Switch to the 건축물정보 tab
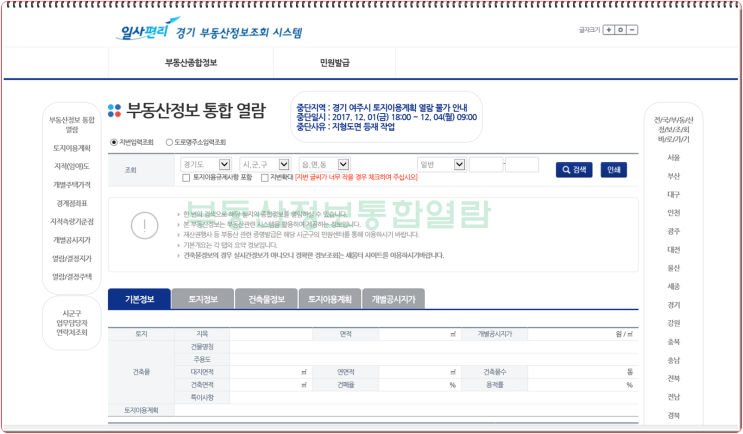The width and height of the screenshot is (743, 434). 266,299
